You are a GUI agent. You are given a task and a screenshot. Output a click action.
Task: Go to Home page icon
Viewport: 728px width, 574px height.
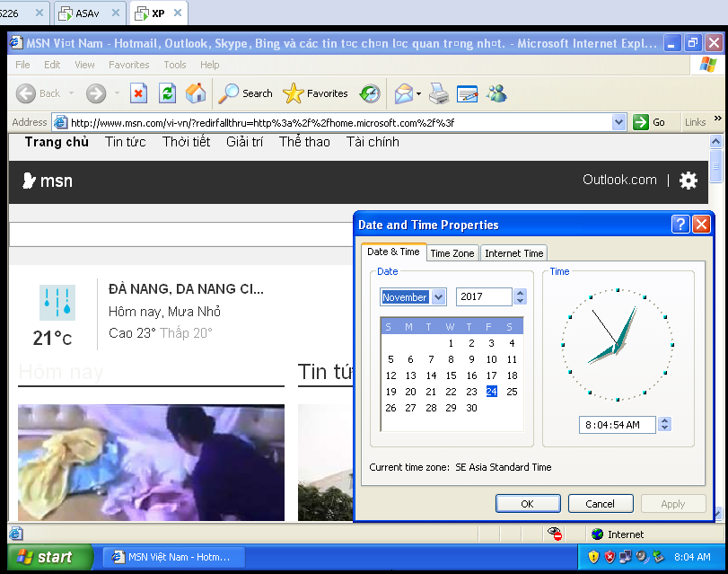click(196, 93)
